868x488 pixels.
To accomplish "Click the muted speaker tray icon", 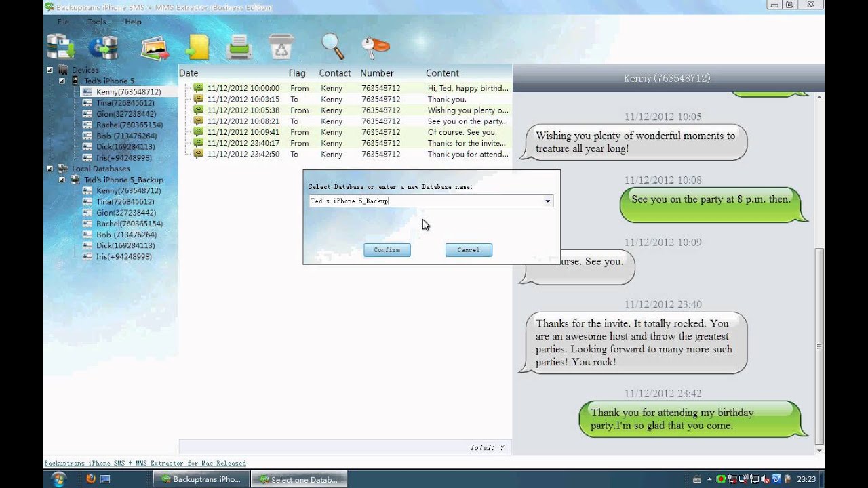I will 764,479.
